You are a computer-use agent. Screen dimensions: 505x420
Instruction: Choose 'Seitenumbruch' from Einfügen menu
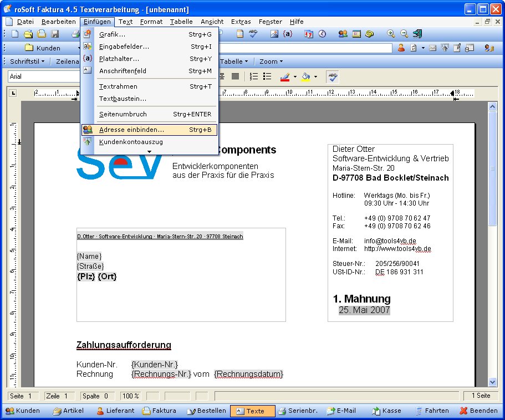(x=123, y=114)
